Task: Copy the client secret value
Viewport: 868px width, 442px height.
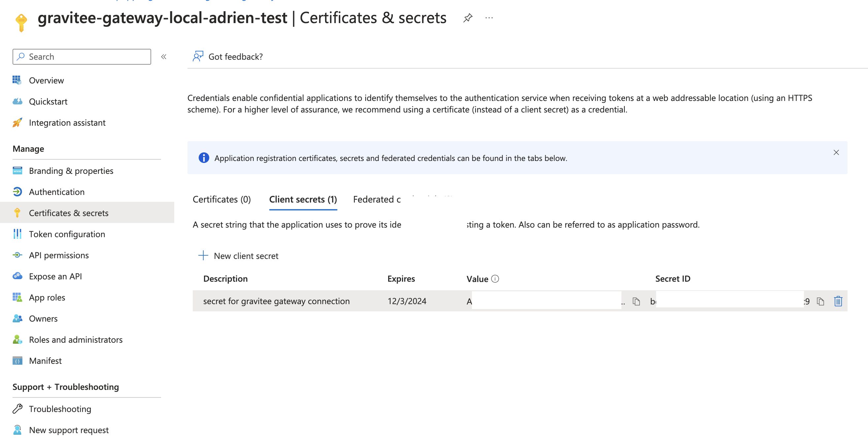Action: 636,301
